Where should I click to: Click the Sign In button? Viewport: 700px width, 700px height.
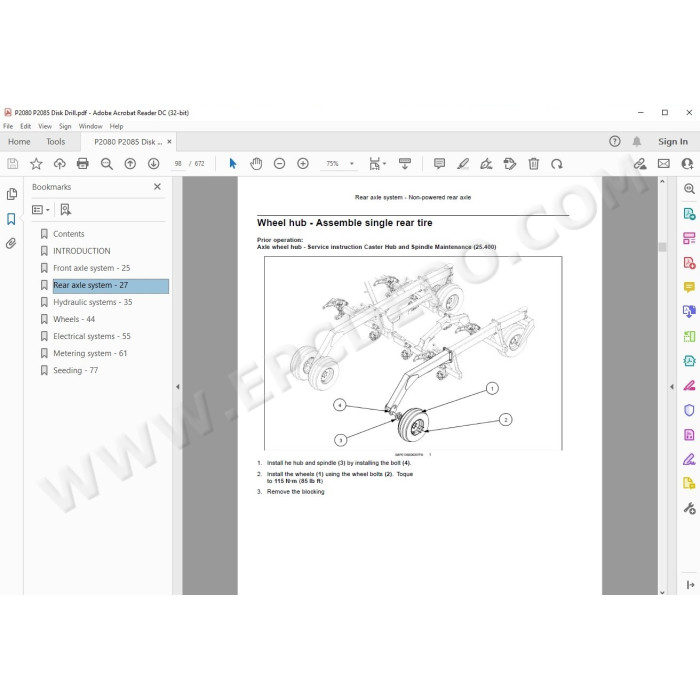(673, 142)
